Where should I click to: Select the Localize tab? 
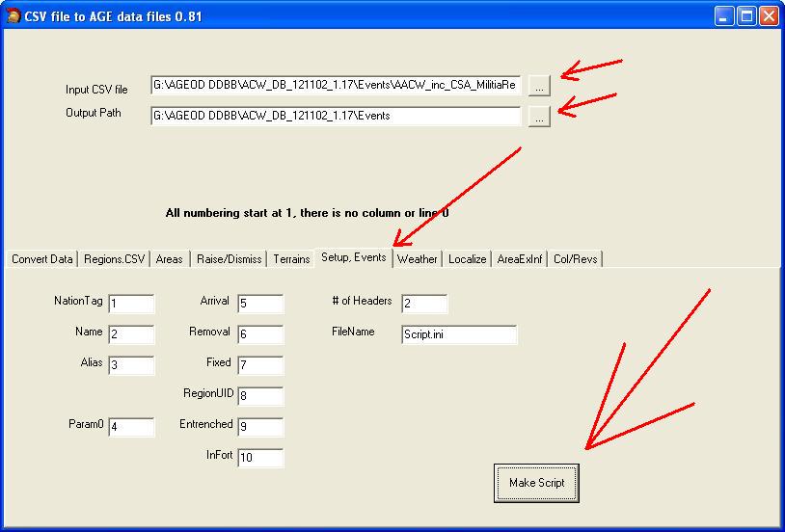467,259
